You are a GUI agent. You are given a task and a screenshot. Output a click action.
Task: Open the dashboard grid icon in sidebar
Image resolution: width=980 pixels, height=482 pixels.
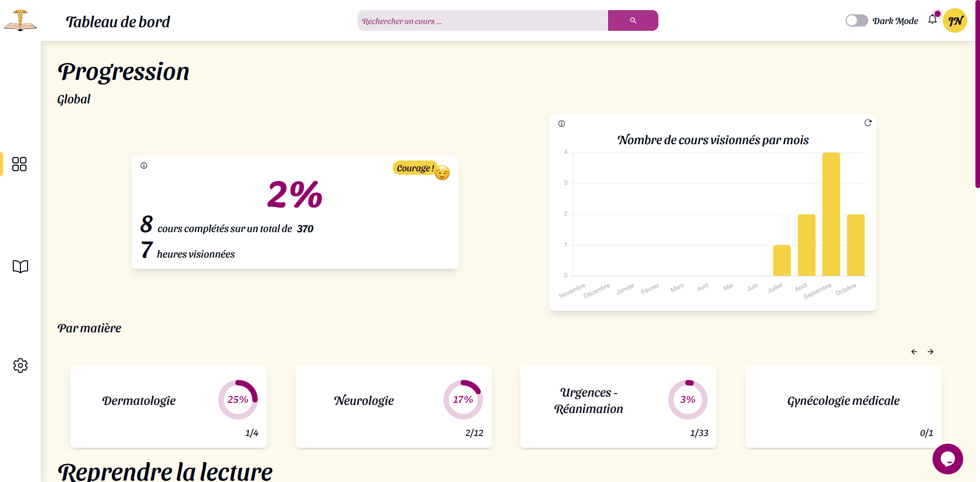[19, 164]
